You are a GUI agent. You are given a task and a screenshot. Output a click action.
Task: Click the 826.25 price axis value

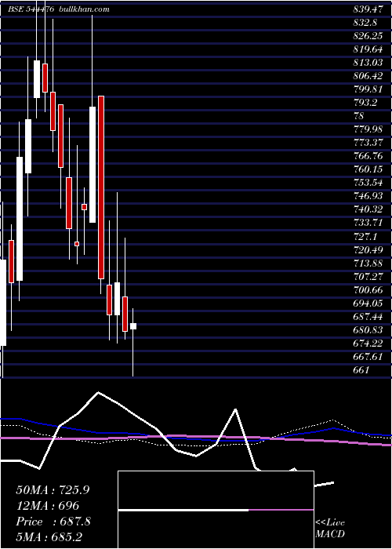click(368, 36)
